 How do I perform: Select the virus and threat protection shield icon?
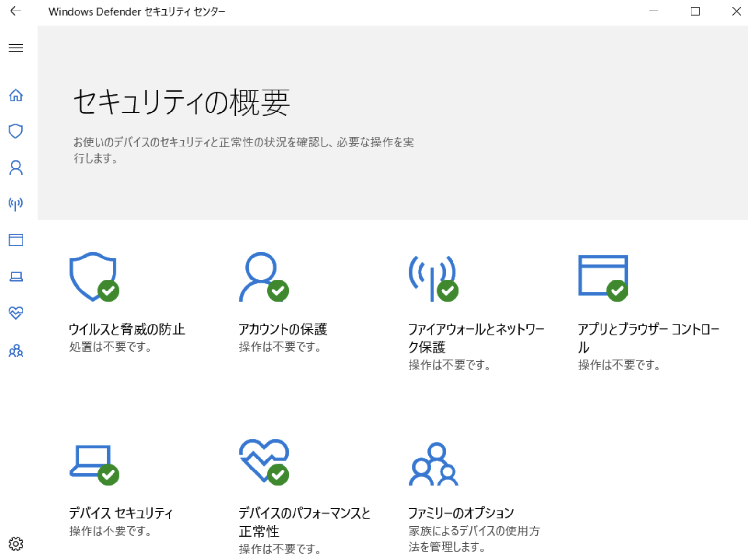16,131
